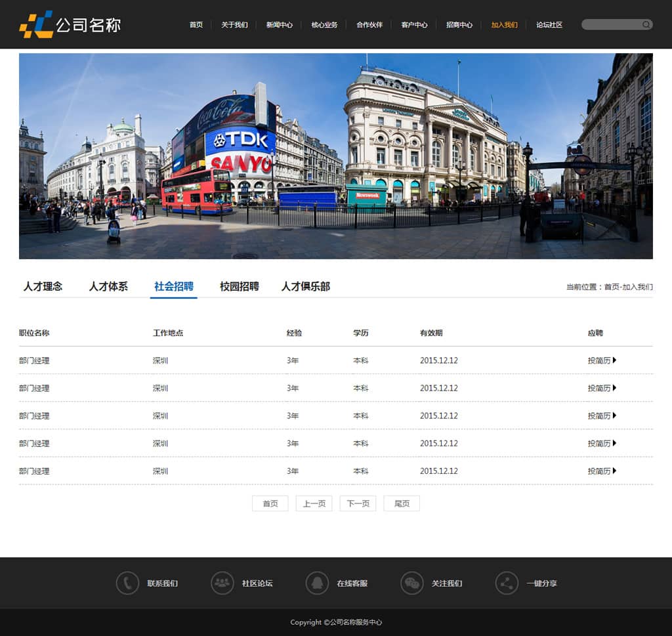Go to 关于我们 in the navigation bar
Image resolution: width=672 pixels, height=636 pixels.
tap(234, 25)
